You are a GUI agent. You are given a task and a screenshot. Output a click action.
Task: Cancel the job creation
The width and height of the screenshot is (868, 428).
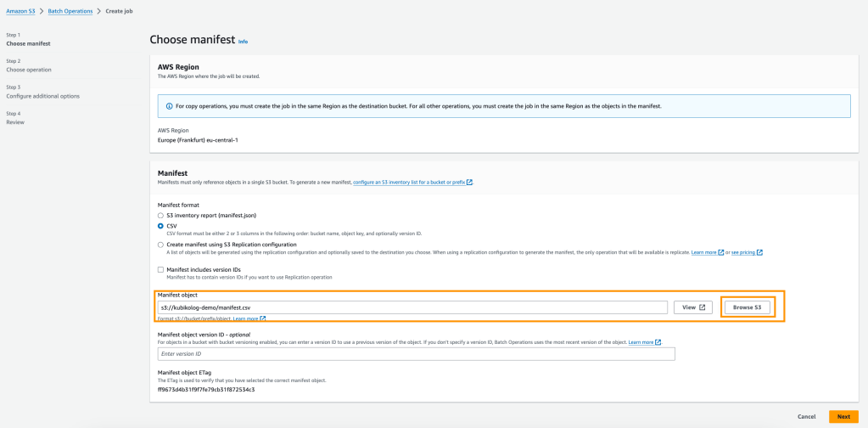(806, 417)
